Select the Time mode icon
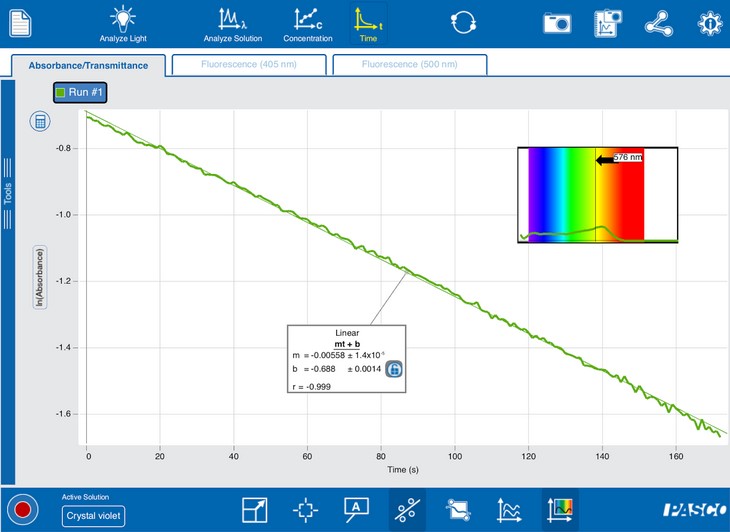The width and height of the screenshot is (730, 532). point(368,24)
